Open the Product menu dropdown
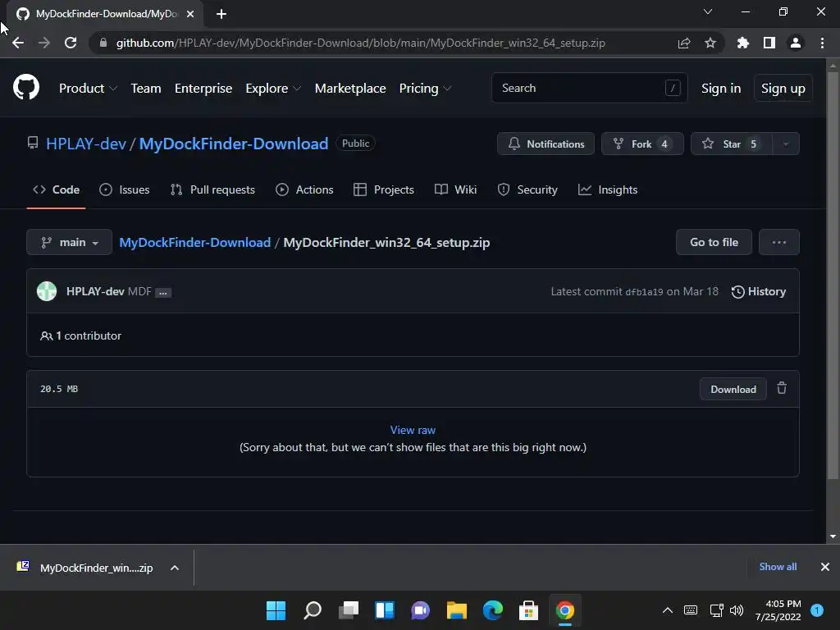Viewport: 840px width, 630px height. coord(88,89)
